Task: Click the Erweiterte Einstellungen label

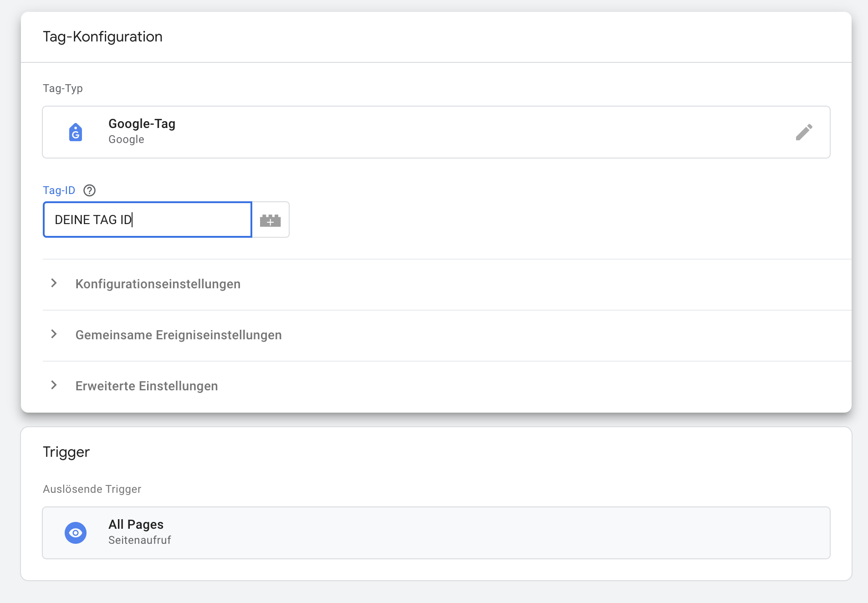Action: [x=147, y=386]
